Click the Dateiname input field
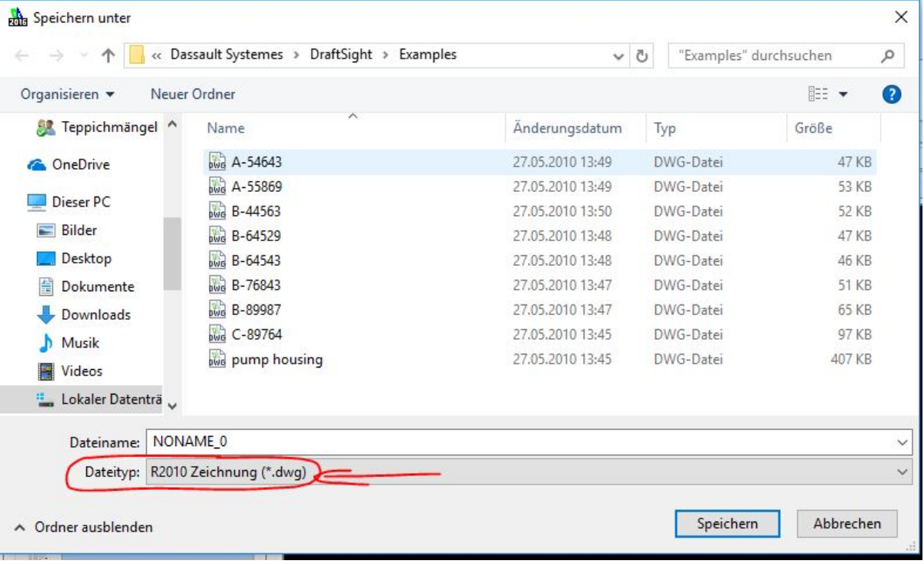 click(x=520, y=442)
